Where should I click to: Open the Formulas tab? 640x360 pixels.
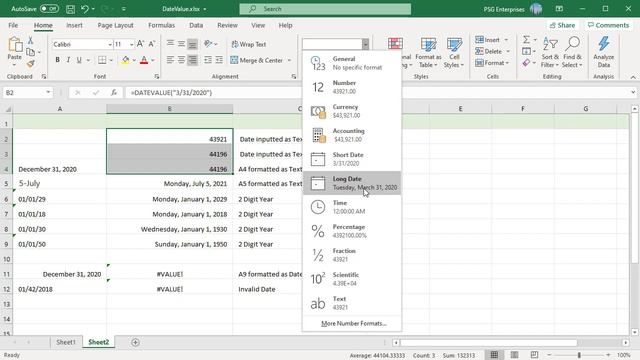point(161,25)
